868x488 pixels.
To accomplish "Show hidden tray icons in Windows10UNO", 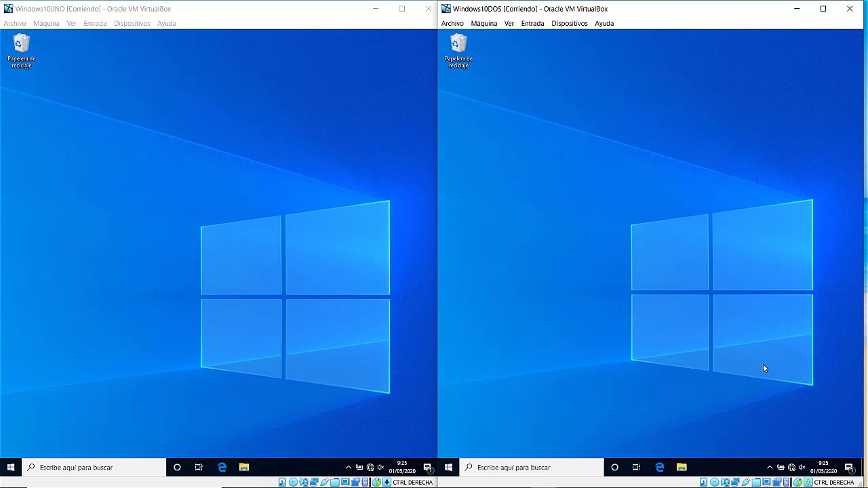I will [349, 467].
